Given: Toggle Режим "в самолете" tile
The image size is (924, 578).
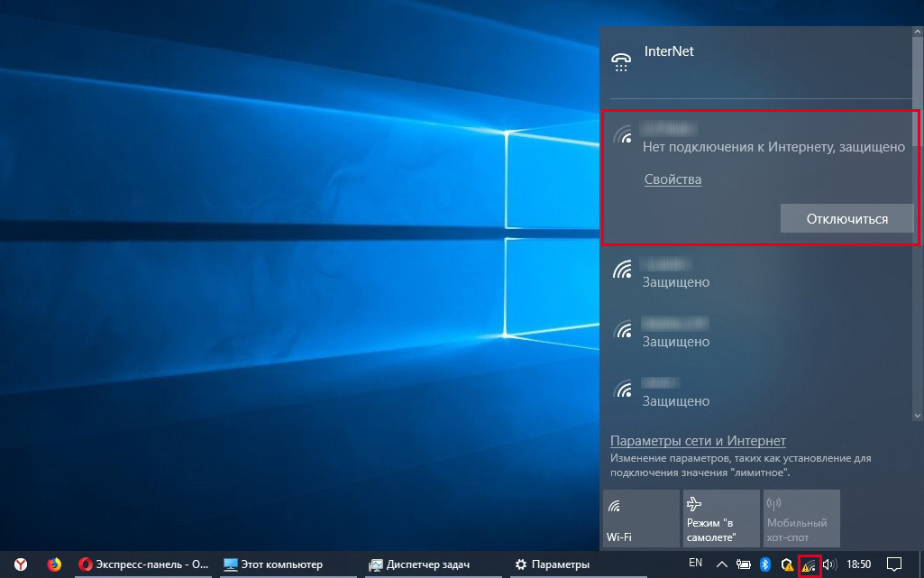Looking at the screenshot, I should (x=721, y=518).
